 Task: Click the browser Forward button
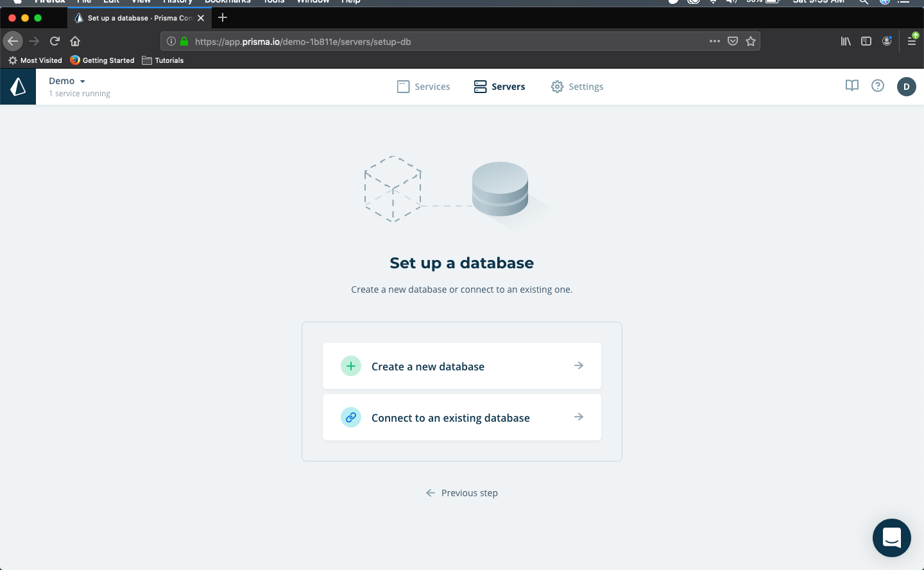pos(34,41)
